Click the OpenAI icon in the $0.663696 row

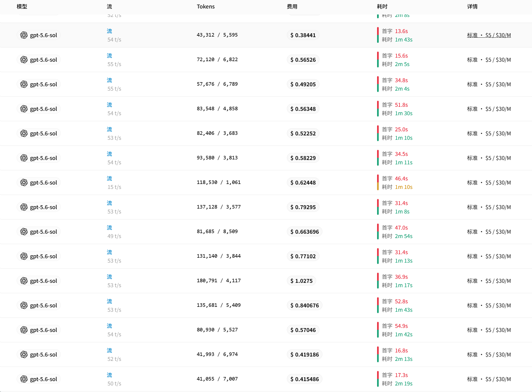point(24,231)
